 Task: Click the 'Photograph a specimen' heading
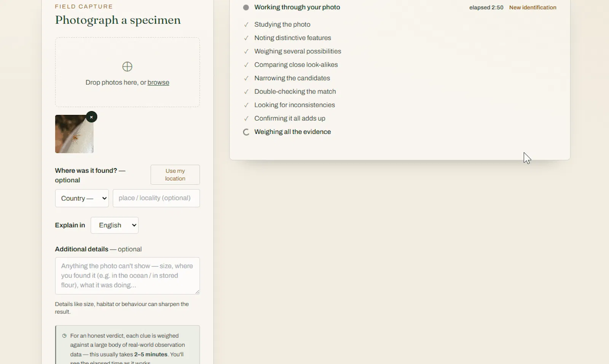118,20
